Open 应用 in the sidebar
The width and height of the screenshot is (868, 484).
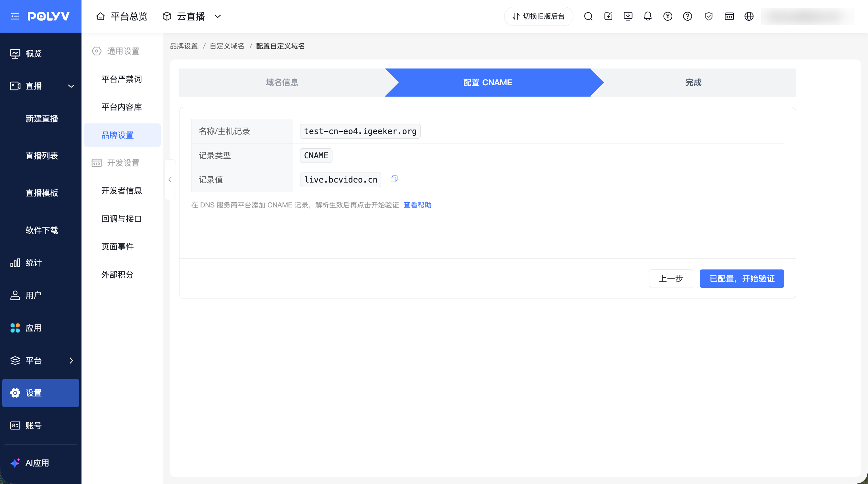(x=40, y=328)
